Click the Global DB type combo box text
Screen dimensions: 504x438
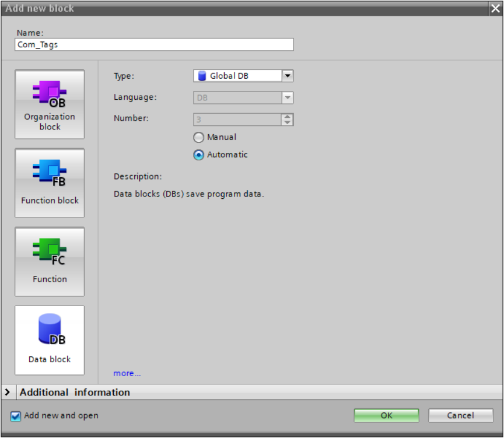click(x=236, y=76)
